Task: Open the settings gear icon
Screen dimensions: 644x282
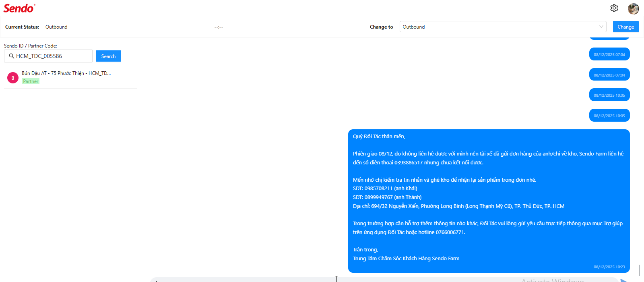Action: click(614, 8)
